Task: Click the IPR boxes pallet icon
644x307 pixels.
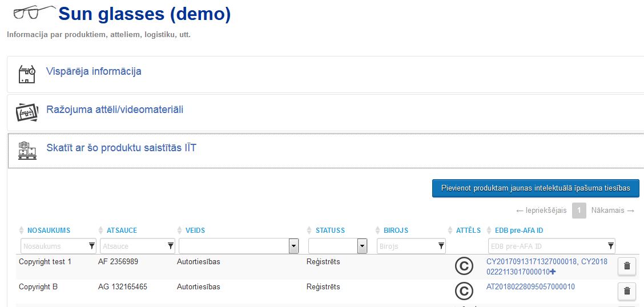Action: [27, 151]
